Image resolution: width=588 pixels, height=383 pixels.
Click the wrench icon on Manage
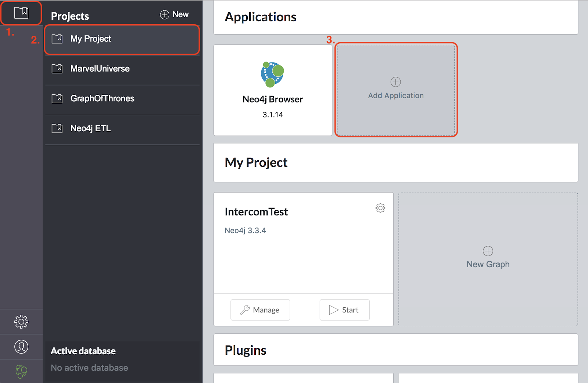pyautogui.click(x=245, y=310)
